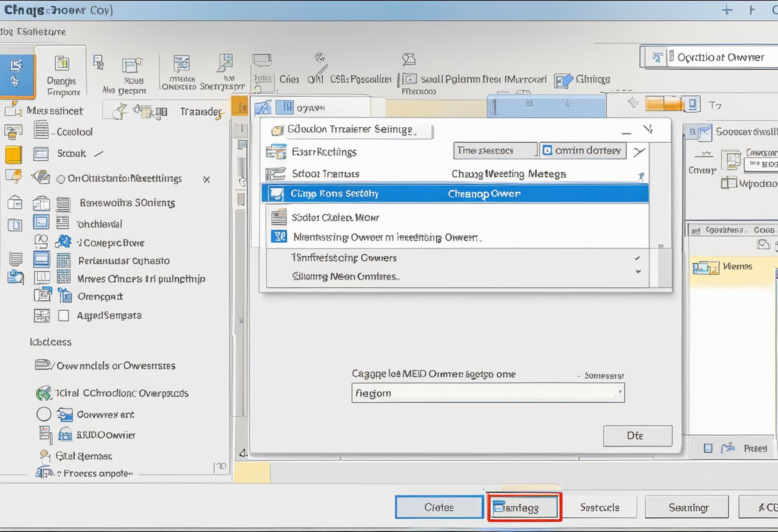Click the blue 'Mmentssing Owveer' list icon
The image size is (778, 532).
(279, 237)
